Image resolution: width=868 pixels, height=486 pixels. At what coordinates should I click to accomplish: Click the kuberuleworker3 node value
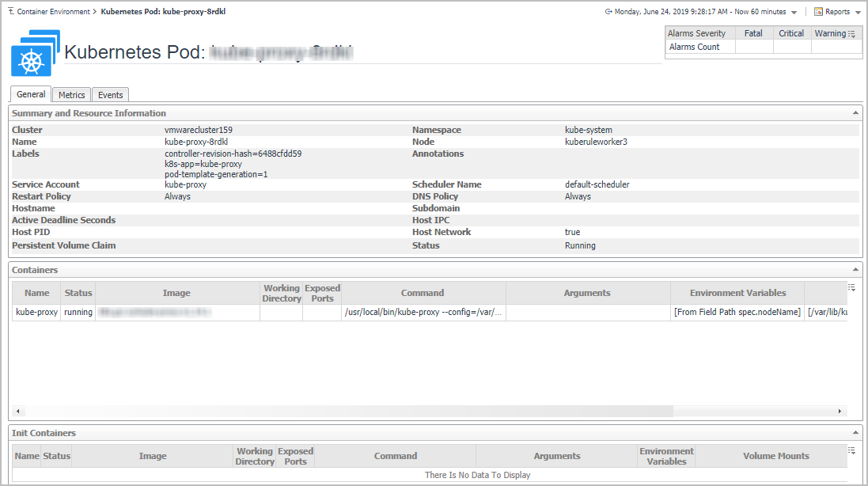pos(596,142)
